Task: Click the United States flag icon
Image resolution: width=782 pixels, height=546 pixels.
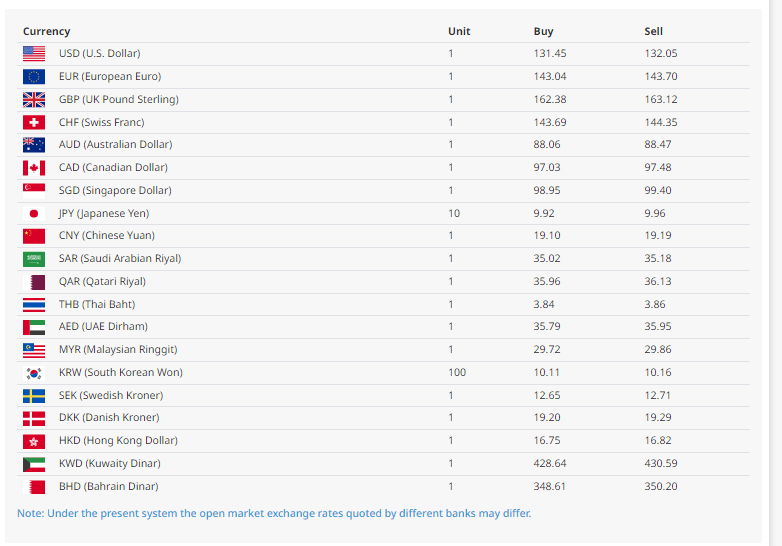Action: point(34,54)
